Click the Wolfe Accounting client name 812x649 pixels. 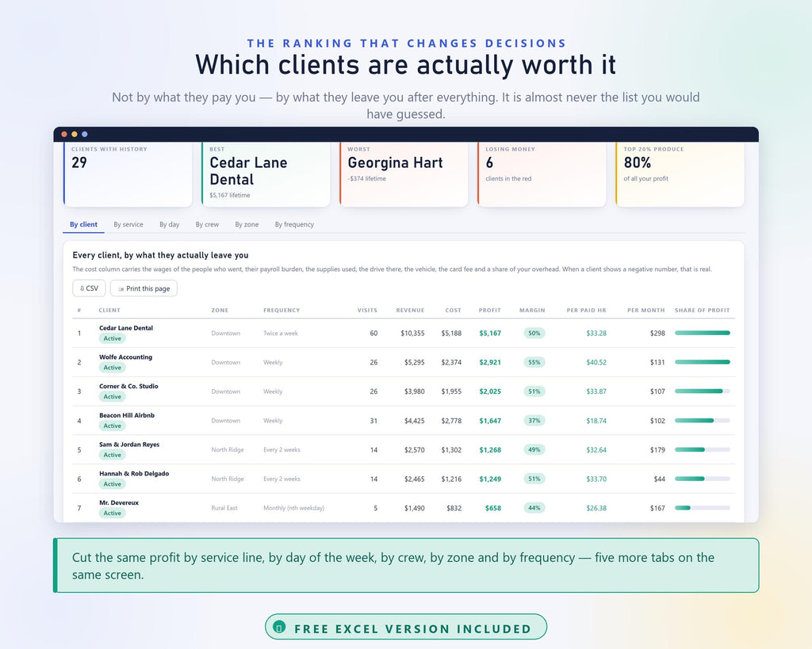point(126,357)
